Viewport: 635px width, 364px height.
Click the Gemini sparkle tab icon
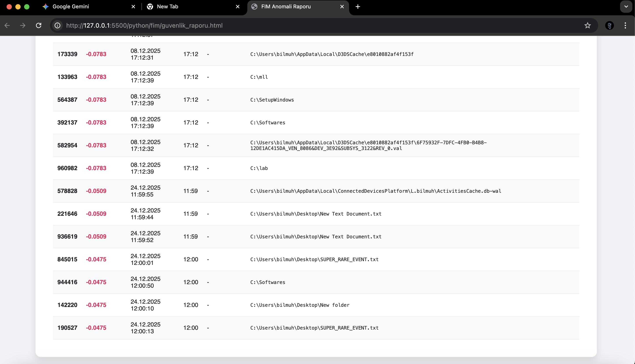(x=46, y=7)
